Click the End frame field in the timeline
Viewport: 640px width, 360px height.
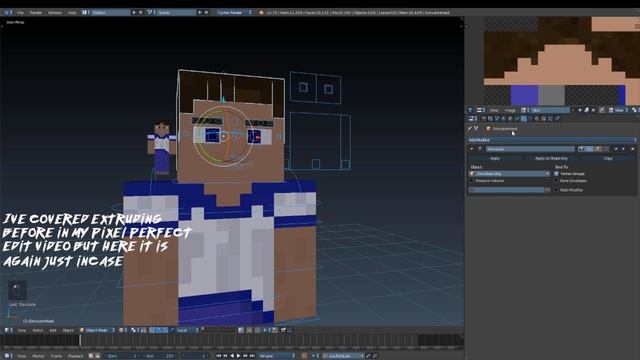160,356
